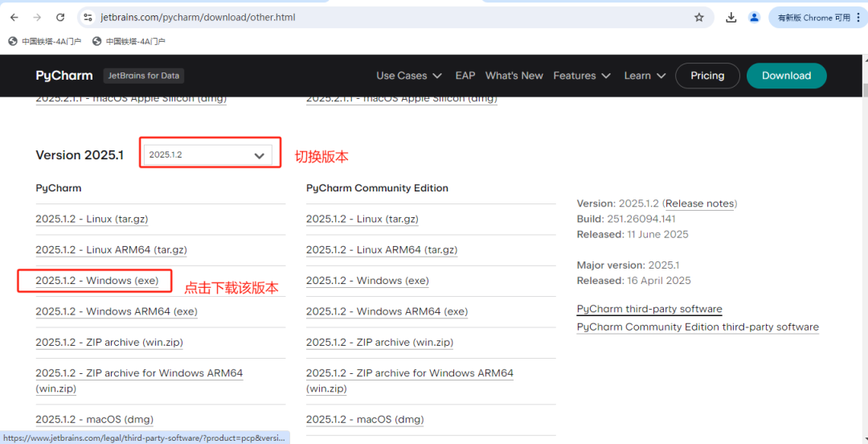
Task: Download PyCharm ZIP archive for Windows ARM64
Action: click(139, 380)
